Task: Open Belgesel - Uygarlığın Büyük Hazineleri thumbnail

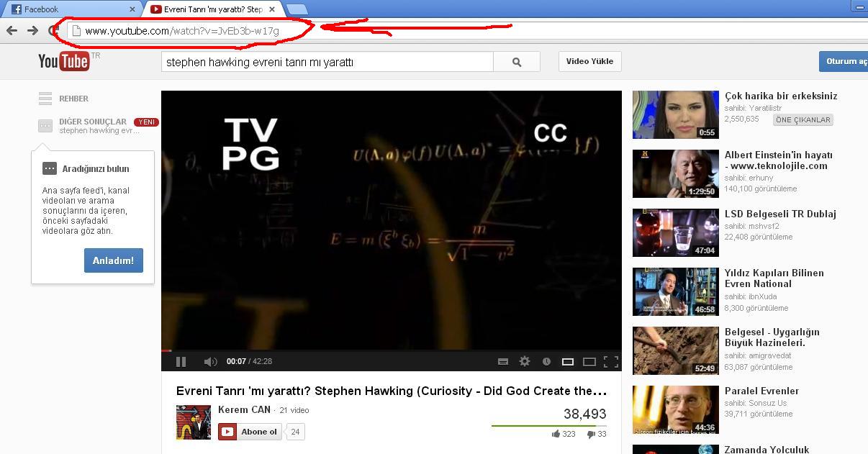Action: 675,350
